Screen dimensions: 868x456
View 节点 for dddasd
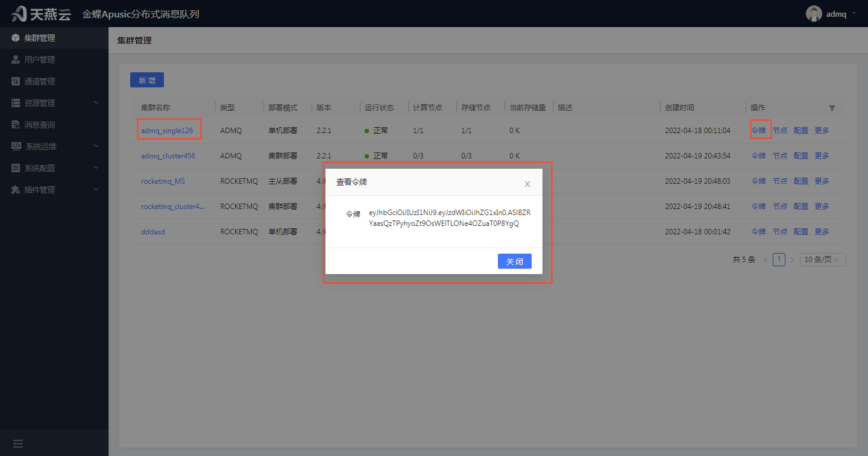pyautogui.click(x=780, y=231)
